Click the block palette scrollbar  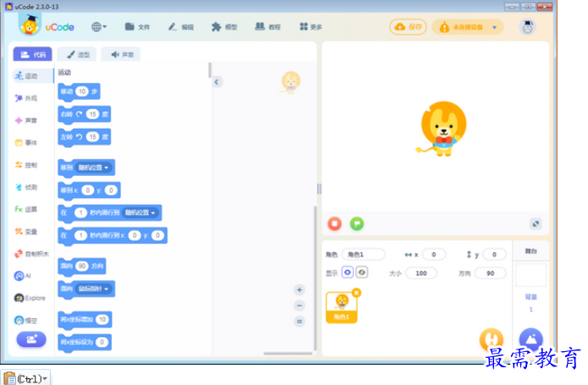210,70
